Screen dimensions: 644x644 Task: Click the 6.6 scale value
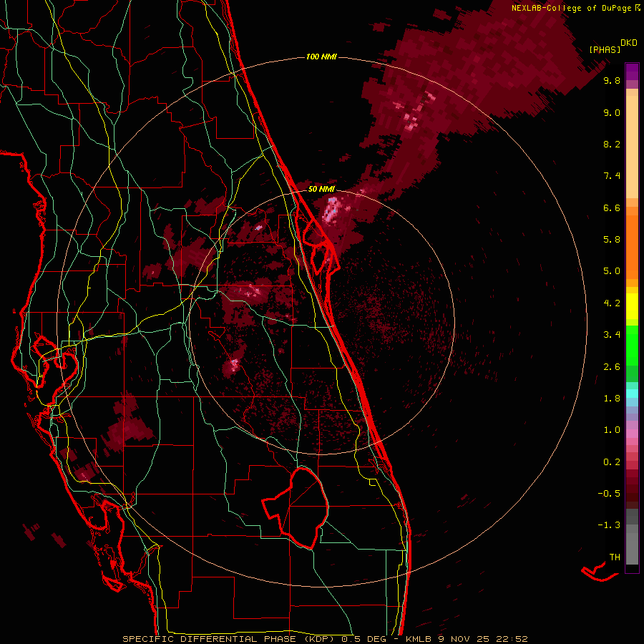pos(612,208)
